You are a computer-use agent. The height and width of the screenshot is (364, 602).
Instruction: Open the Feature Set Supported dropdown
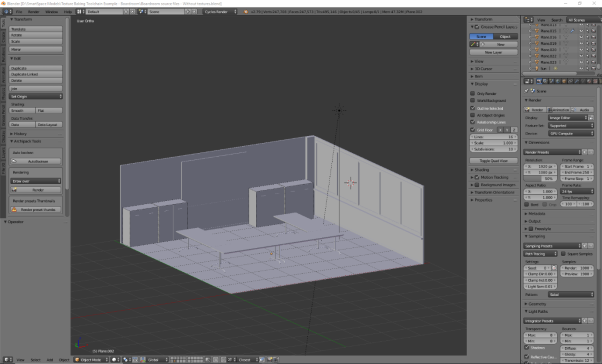(571, 126)
